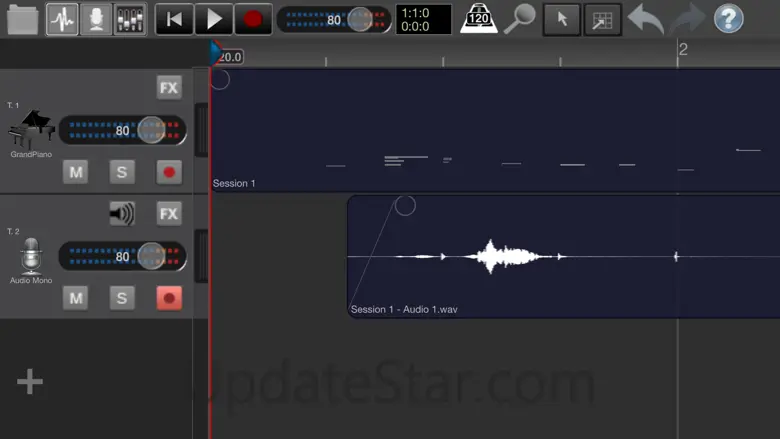Image resolution: width=780 pixels, height=439 pixels.
Task: Toggle the Audio Mono monitor speaker
Action: coord(122,214)
